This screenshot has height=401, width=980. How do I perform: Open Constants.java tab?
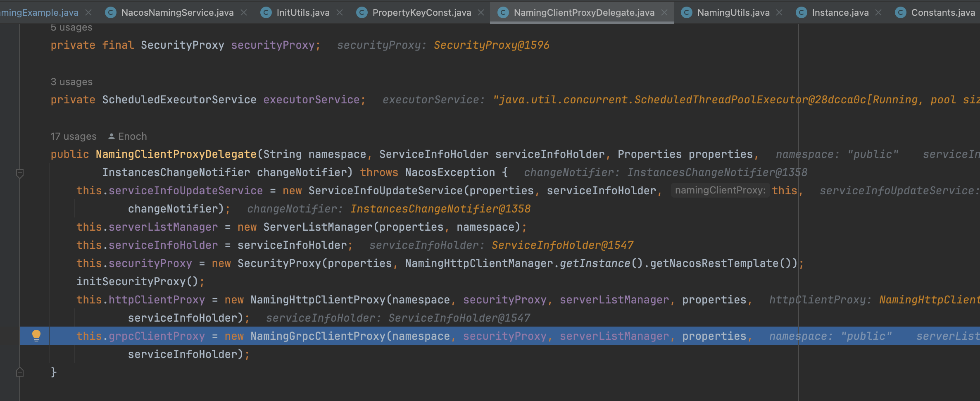pos(943,12)
